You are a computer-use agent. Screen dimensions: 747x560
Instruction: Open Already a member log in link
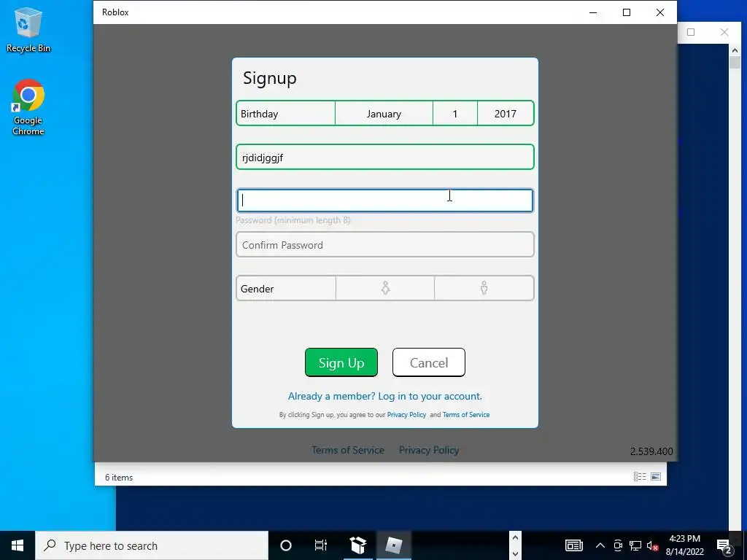point(385,396)
